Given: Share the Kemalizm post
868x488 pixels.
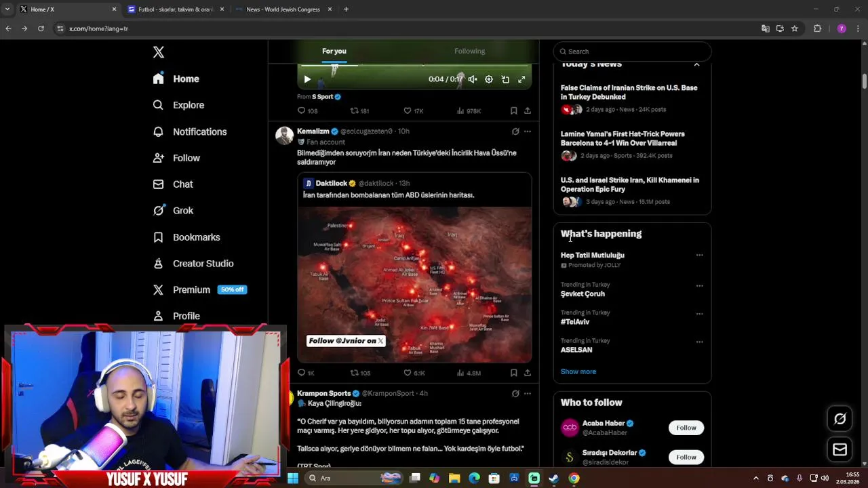Looking at the screenshot, I should [x=528, y=373].
